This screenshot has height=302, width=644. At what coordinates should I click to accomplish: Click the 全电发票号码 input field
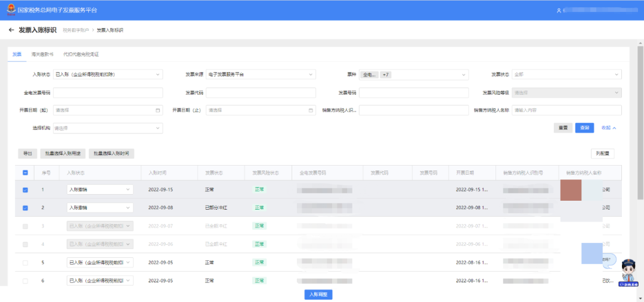[108, 93]
